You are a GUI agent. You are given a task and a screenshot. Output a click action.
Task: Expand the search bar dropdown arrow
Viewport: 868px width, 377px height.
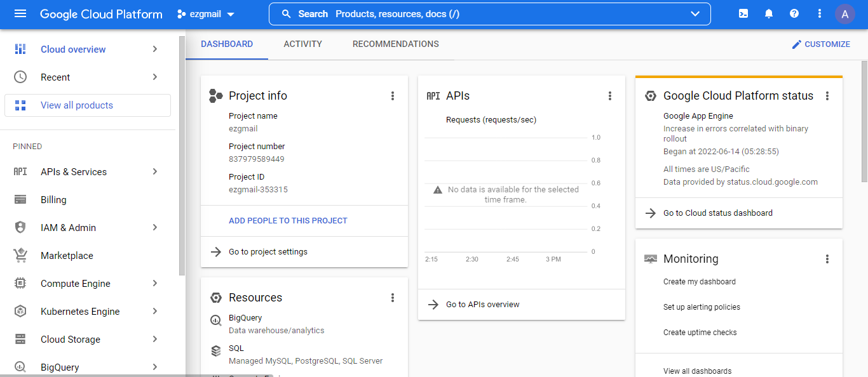point(695,14)
